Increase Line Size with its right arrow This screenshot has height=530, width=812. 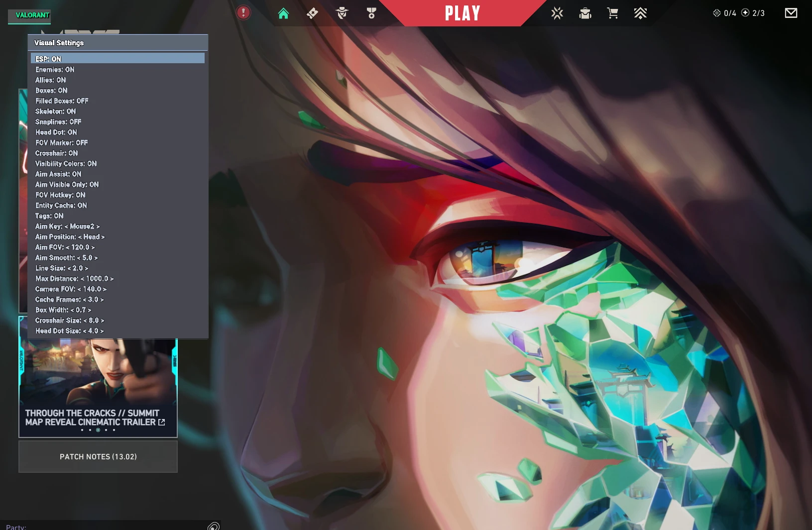87,268
